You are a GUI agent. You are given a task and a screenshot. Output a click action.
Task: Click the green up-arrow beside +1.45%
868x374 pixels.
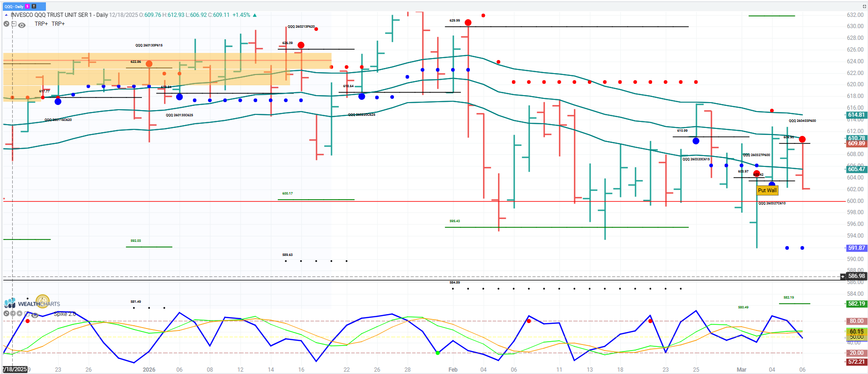click(255, 15)
